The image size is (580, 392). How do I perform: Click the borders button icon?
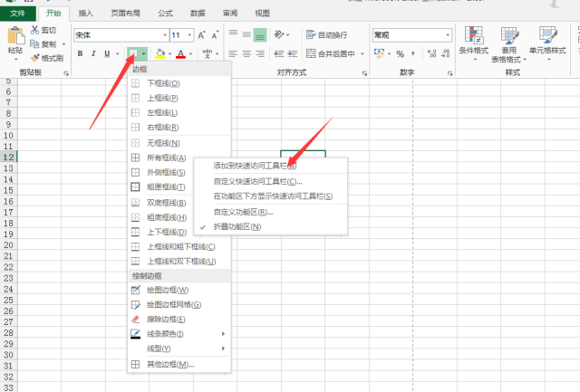click(133, 53)
